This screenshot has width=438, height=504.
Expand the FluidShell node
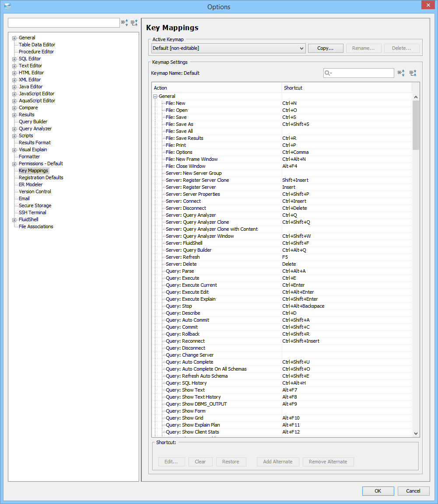click(x=14, y=220)
